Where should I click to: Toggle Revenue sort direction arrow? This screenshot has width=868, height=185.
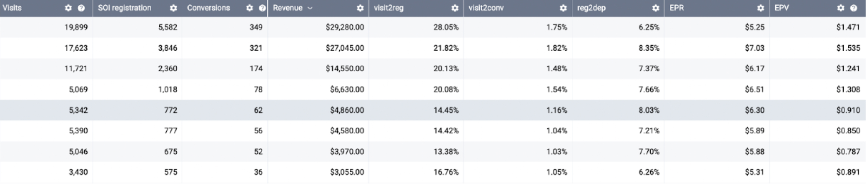(310, 8)
